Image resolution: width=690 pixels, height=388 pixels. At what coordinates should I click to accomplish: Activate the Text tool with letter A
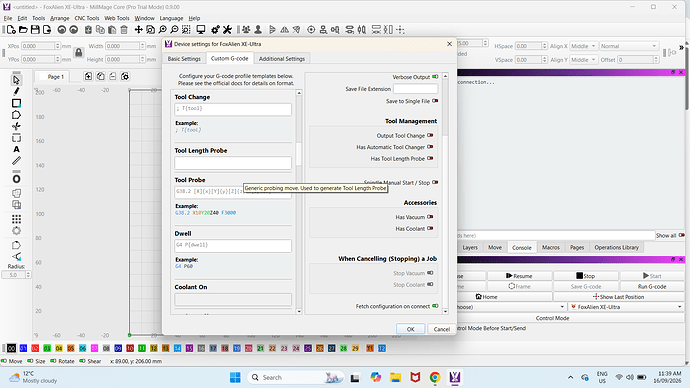(16, 150)
